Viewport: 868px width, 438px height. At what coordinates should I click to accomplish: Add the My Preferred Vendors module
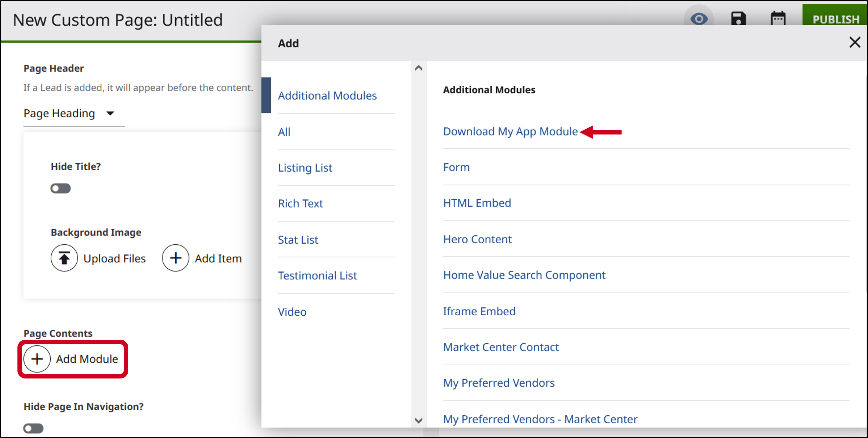pyautogui.click(x=499, y=383)
